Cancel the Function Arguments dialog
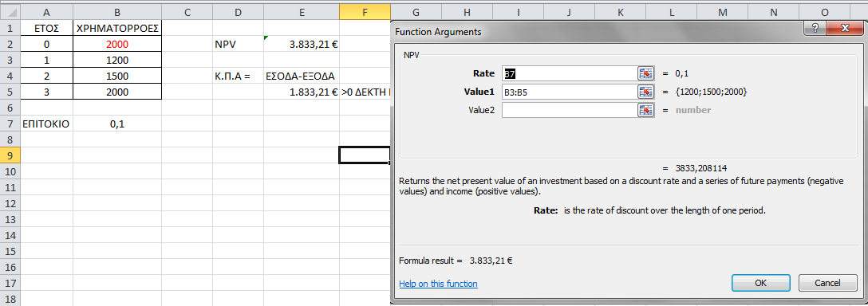The image size is (868, 306). point(827,282)
